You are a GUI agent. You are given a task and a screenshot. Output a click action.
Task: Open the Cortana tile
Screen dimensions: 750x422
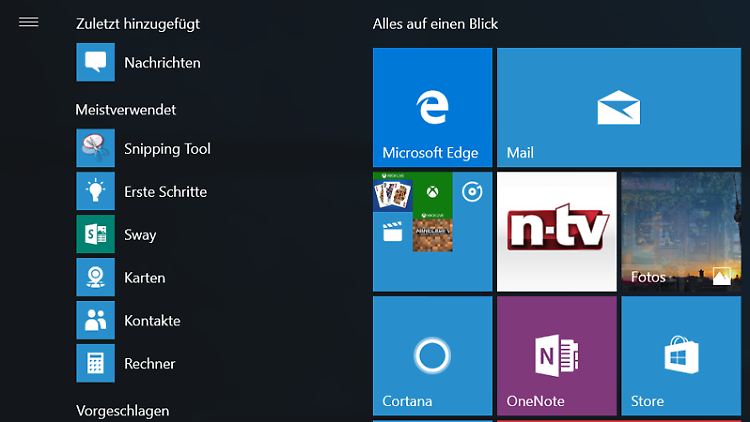click(x=432, y=355)
